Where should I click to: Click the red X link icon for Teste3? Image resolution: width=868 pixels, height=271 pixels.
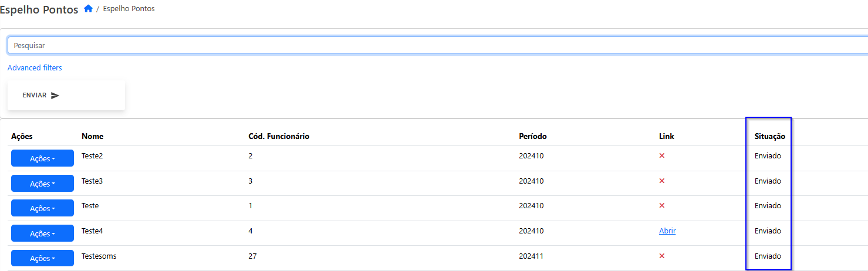tap(662, 181)
